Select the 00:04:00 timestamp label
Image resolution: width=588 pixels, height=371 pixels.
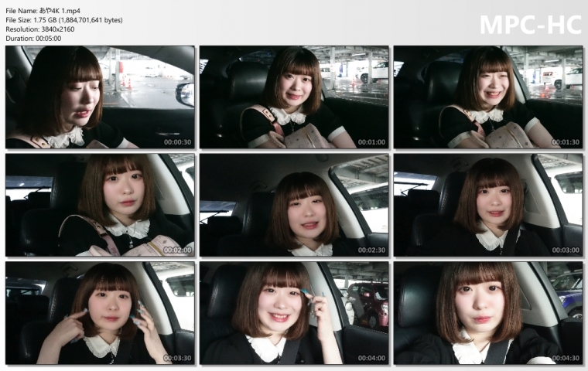pos(371,359)
